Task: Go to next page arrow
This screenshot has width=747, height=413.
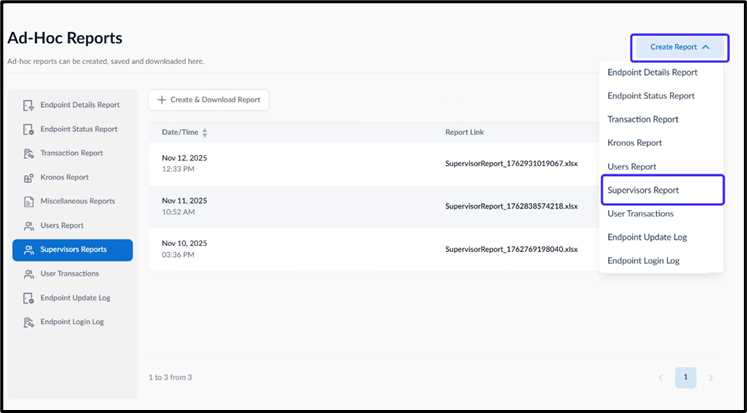Action: point(711,378)
